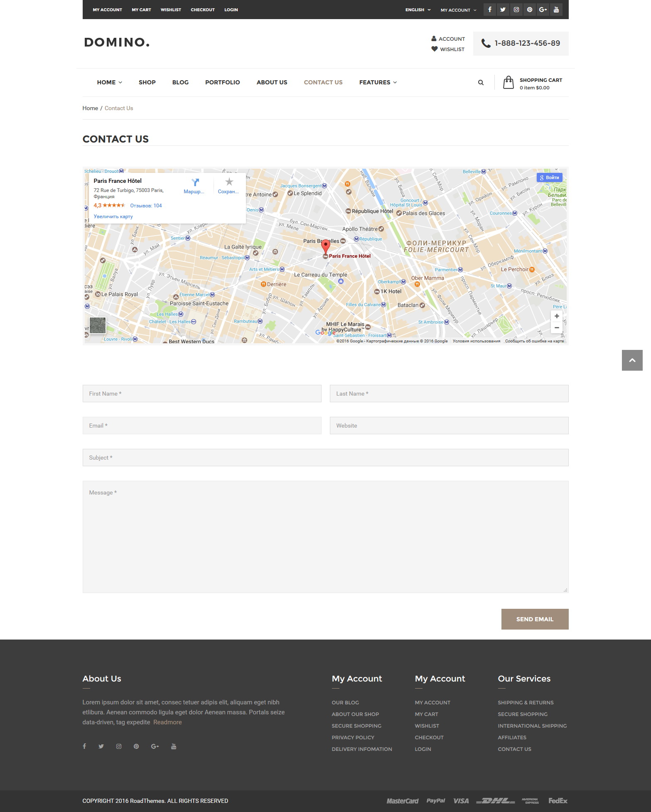Viewport: 651px width, 812px height.
Task: Click Отзывов: 104 reviews link
Action: pos(146,206)
